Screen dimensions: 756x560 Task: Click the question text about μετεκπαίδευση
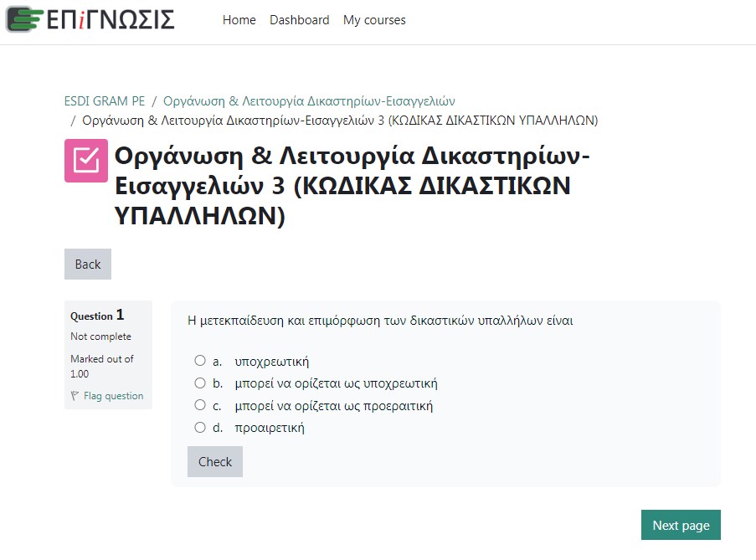[380, 321]
